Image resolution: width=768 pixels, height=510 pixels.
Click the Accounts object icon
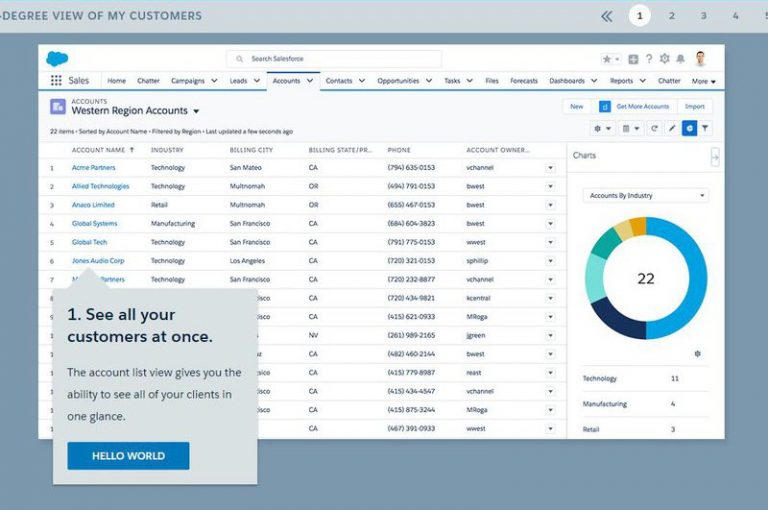pyautogui.click(x=58, y=107)
